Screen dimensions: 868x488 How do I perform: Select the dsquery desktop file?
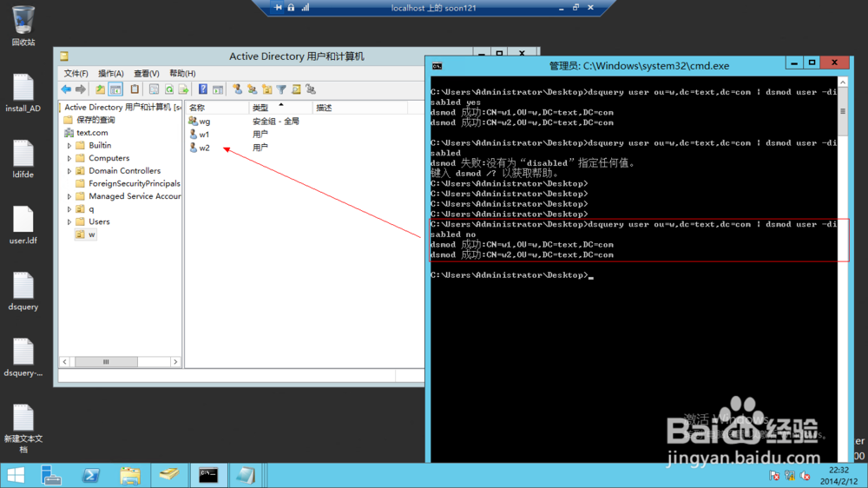click(x=23, y=292)
